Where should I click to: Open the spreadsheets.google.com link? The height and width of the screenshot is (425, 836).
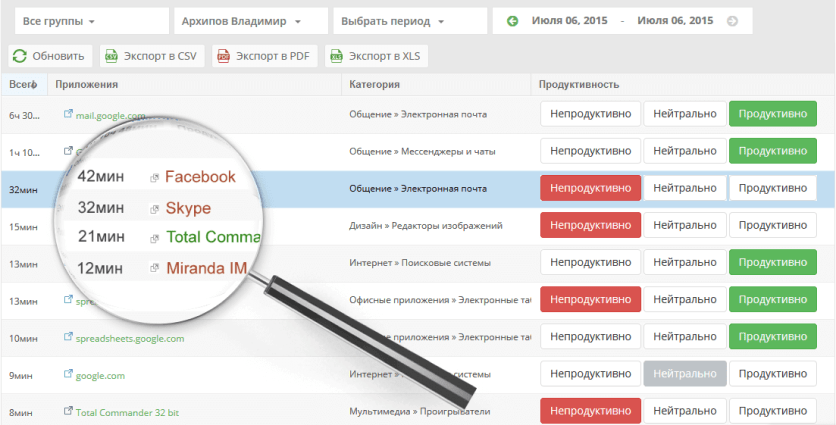pos(130,339)
